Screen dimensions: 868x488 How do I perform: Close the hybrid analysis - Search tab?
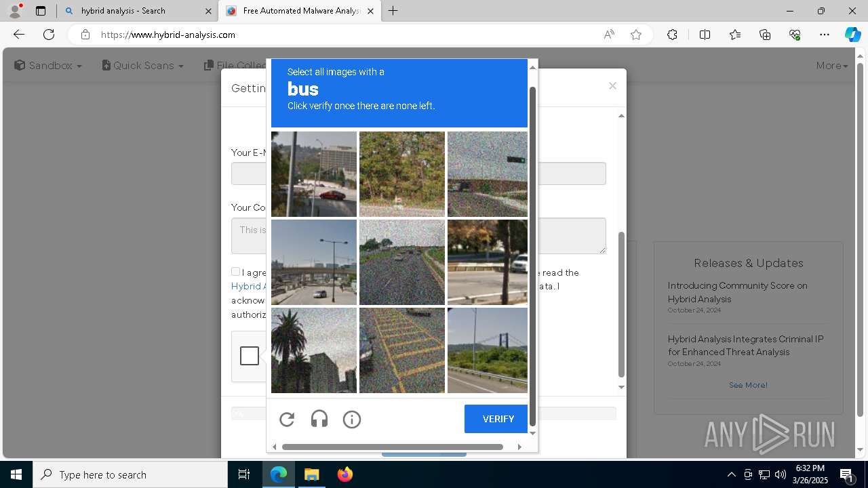[208, 11]
